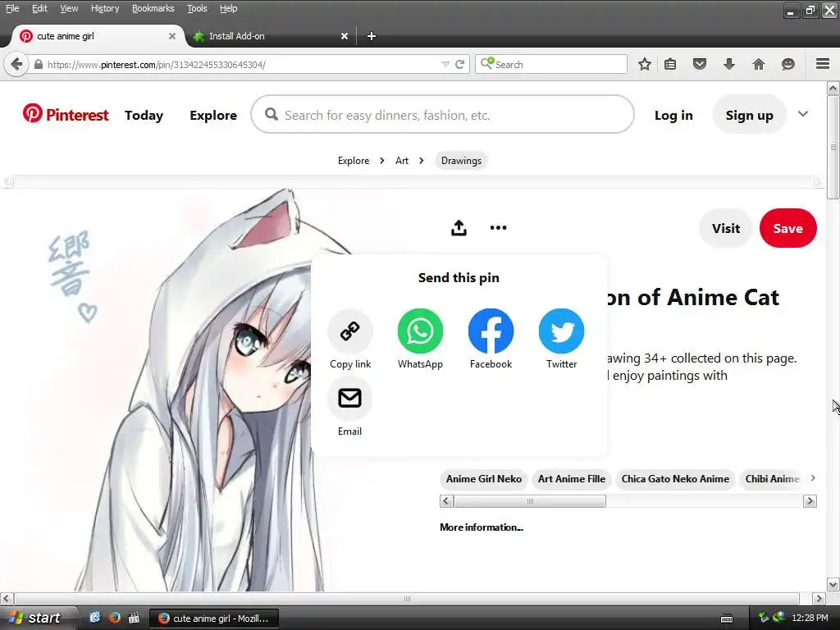The image size is (840, 630).
Task: Go back with browser back arrow
Action: [x=16, y=64]
